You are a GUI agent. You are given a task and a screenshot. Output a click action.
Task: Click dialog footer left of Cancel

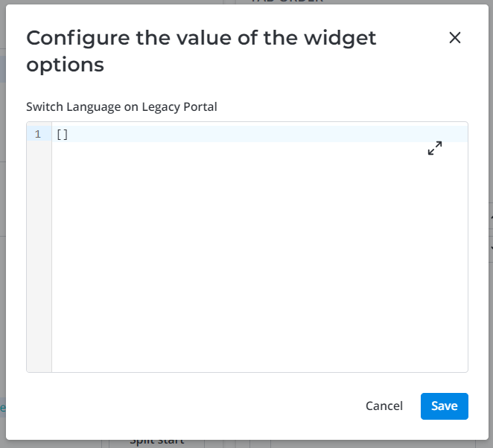186,406
